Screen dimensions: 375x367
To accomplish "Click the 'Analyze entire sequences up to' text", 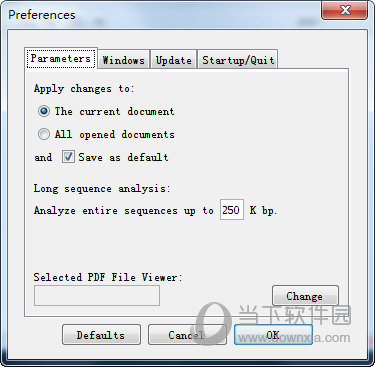I will [124, 211].
